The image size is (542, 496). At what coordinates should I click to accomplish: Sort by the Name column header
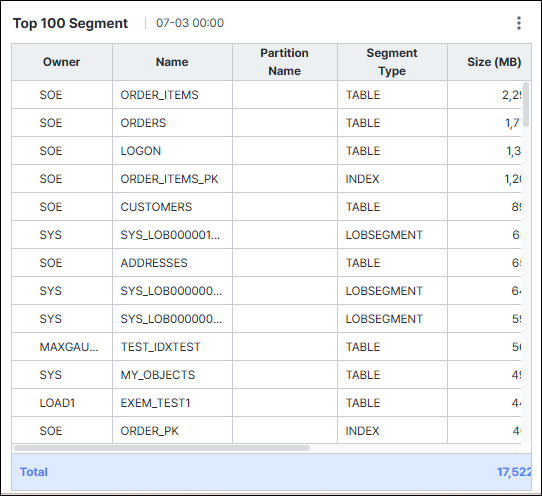coord(172,62)
